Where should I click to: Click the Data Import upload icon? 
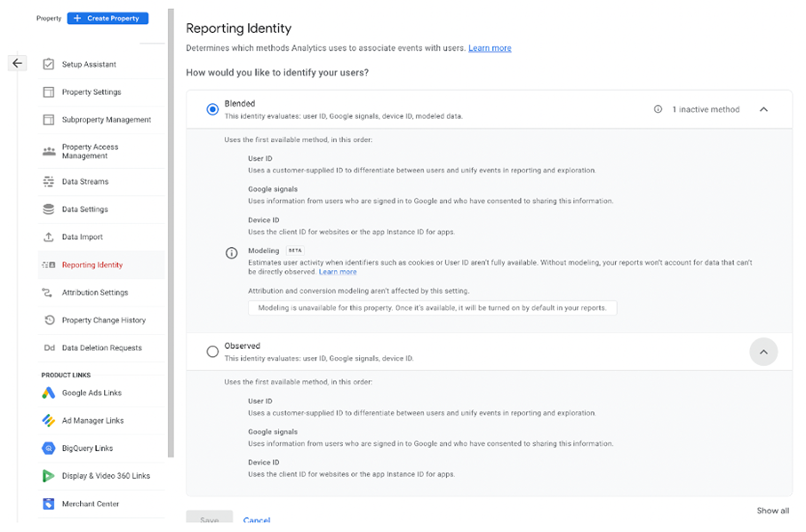pos(48,237)
